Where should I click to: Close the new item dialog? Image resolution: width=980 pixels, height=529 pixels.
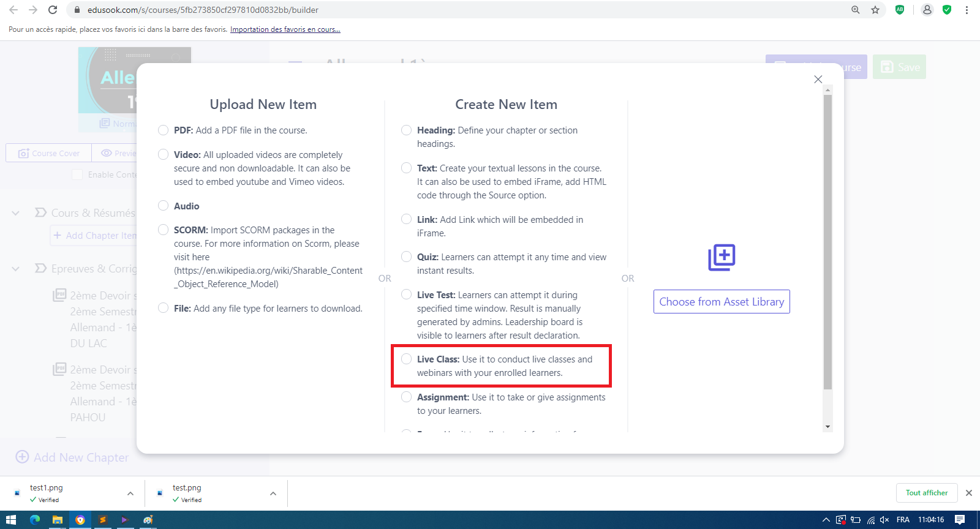pos(818,80)
